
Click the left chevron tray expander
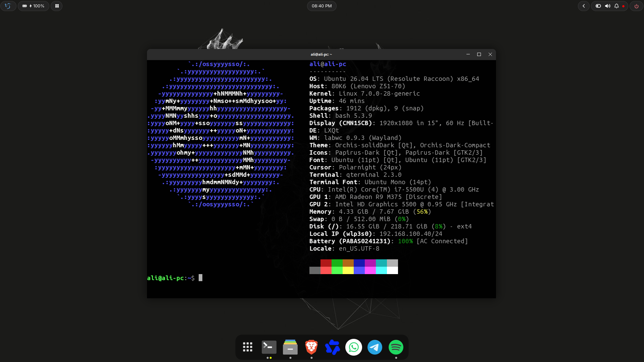point(584,6)
